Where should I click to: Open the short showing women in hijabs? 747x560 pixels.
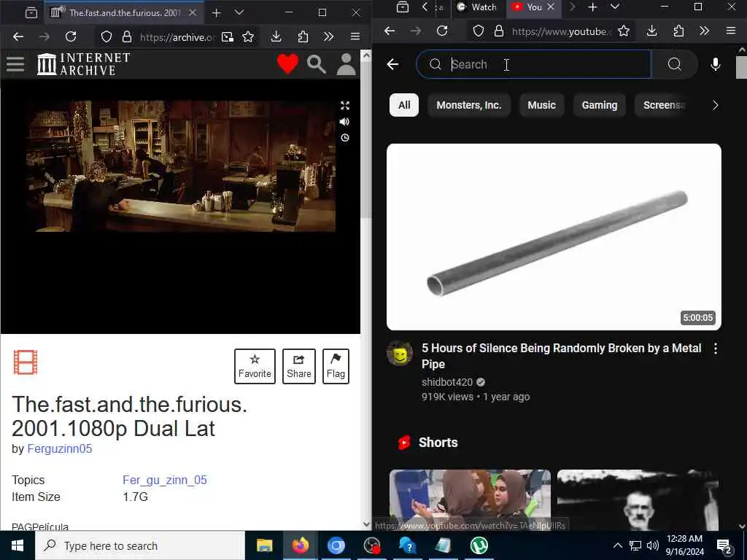[x=471, y=500]
